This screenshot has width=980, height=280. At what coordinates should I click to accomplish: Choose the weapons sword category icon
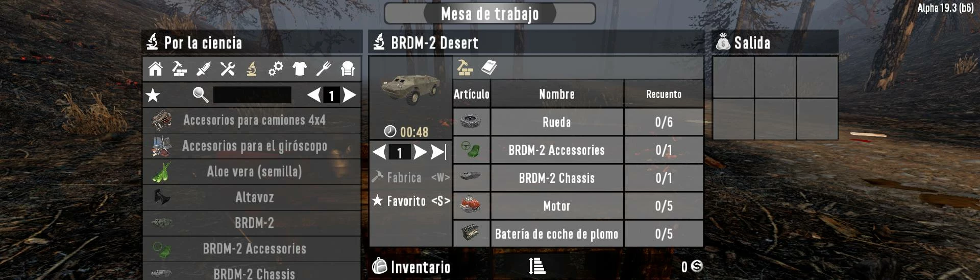click(x=203, y=68)
